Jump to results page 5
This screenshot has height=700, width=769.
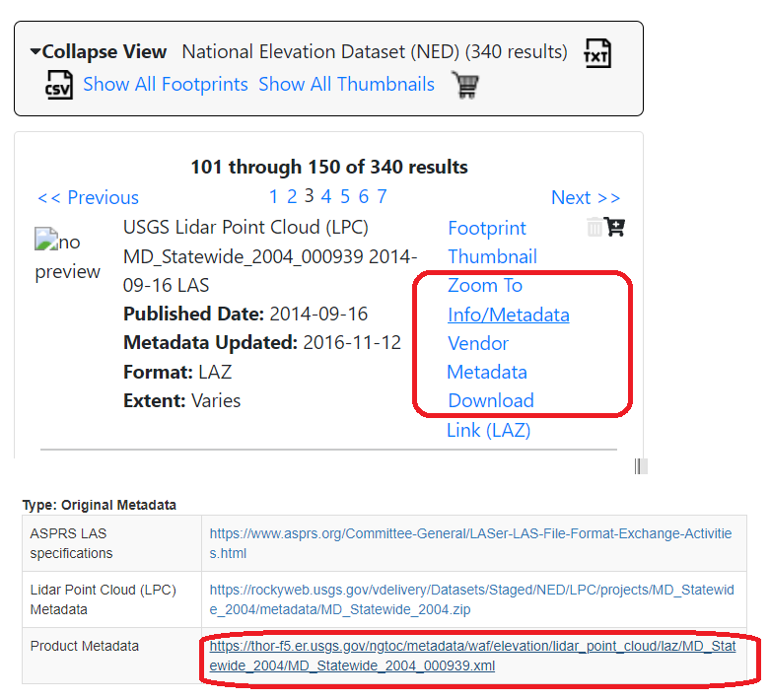(345, 196)
